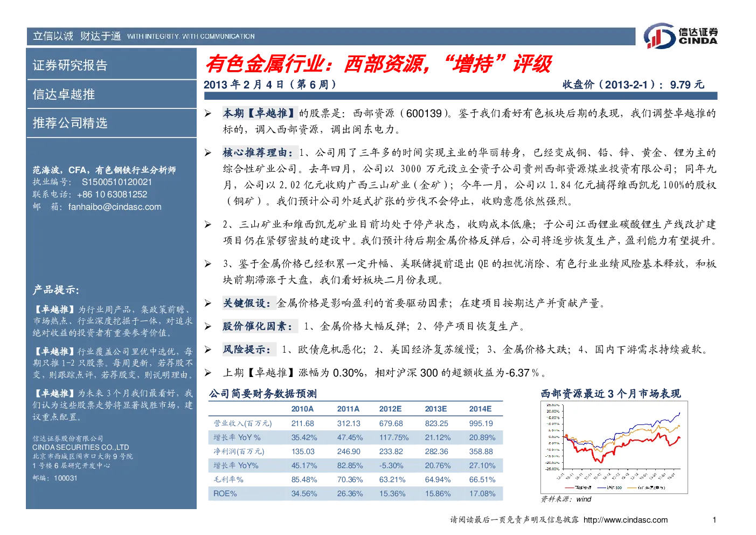Click the '2012E' column header

click(390, 409)
